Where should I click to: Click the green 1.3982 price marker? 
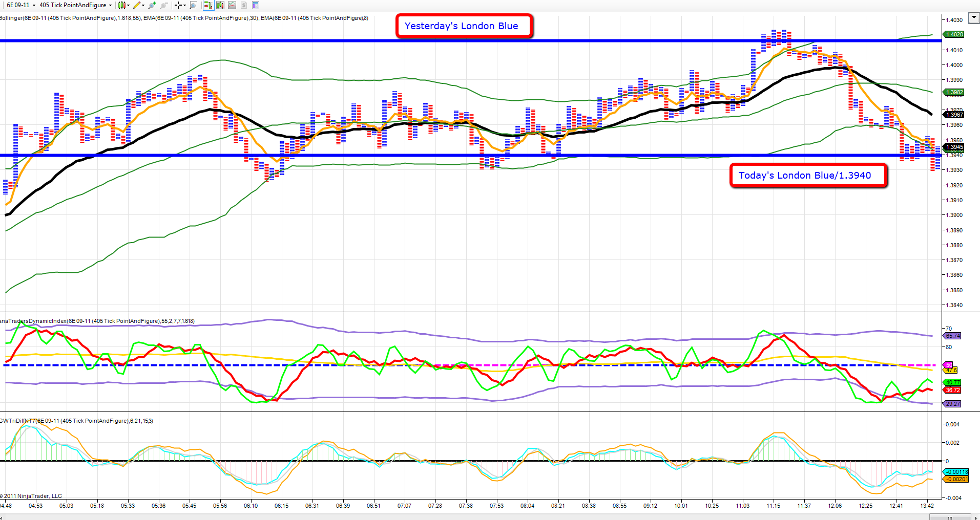954,93
